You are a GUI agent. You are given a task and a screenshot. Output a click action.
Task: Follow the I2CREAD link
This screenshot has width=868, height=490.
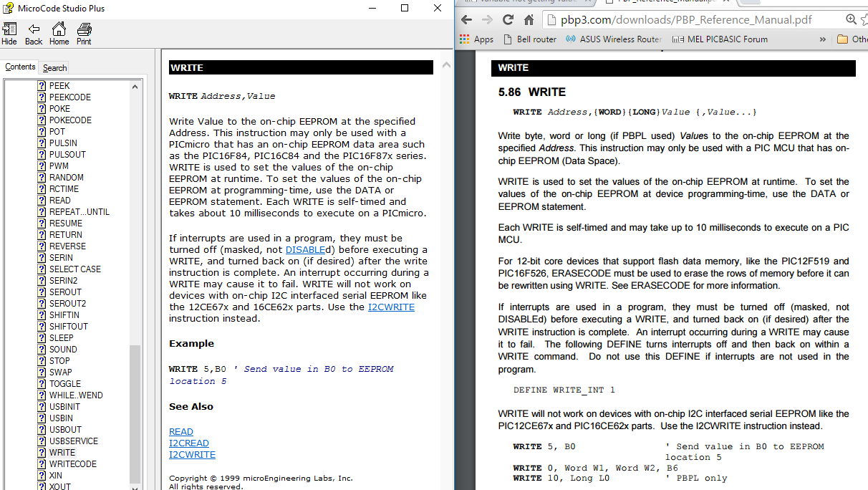(x=189, y=443)
